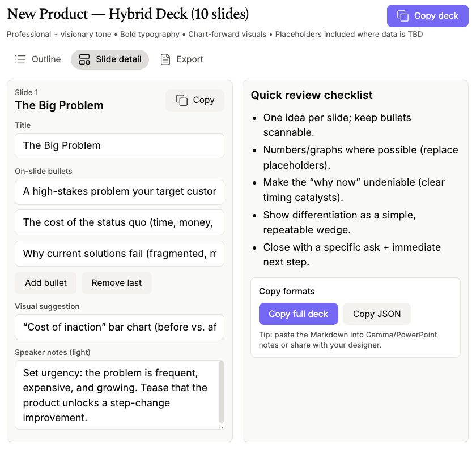Click the Visual suggestion input field
This screenshot has width=476, height=450.
120,327
